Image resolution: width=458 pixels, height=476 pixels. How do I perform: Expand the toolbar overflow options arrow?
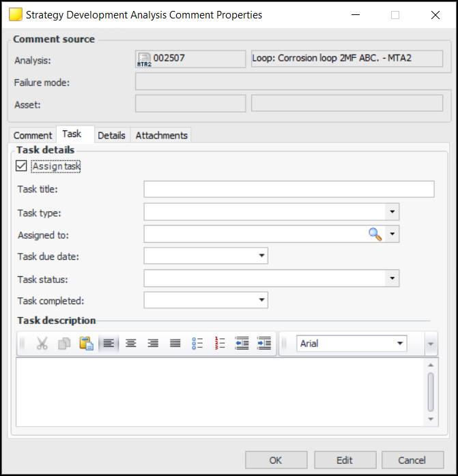point(431,344)
